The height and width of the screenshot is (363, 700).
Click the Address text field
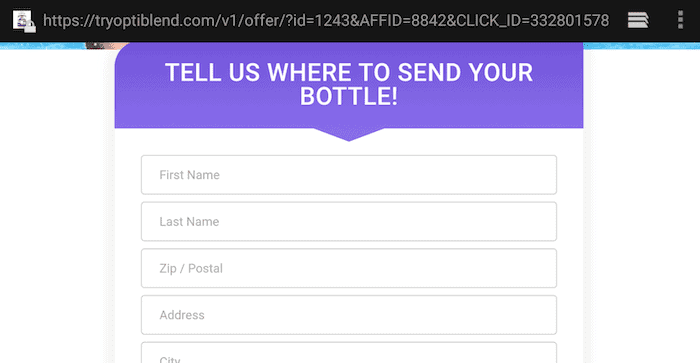349,315
